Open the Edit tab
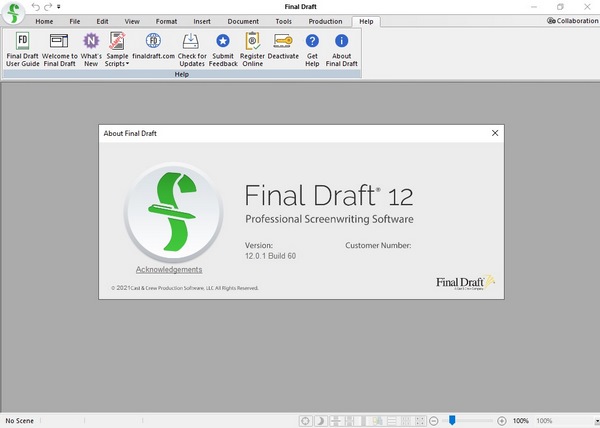The image size is (600, 428). (102, 21)
